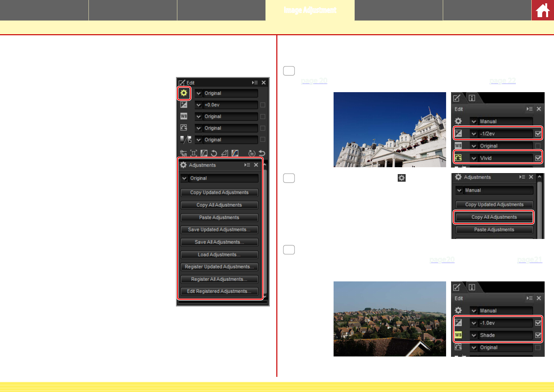Screen dimensions: 554x392
Task: Click the WB icon in the Edit panel showing Vivid
Action: point(458,145)
